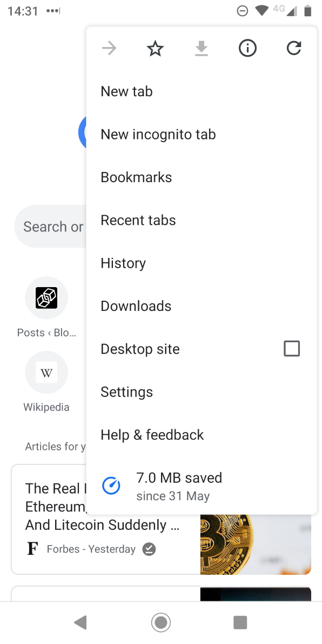Screen dimensions: 322x644
Task: Click the Posts Blog site shortcut icon
Action: [46, 297]
